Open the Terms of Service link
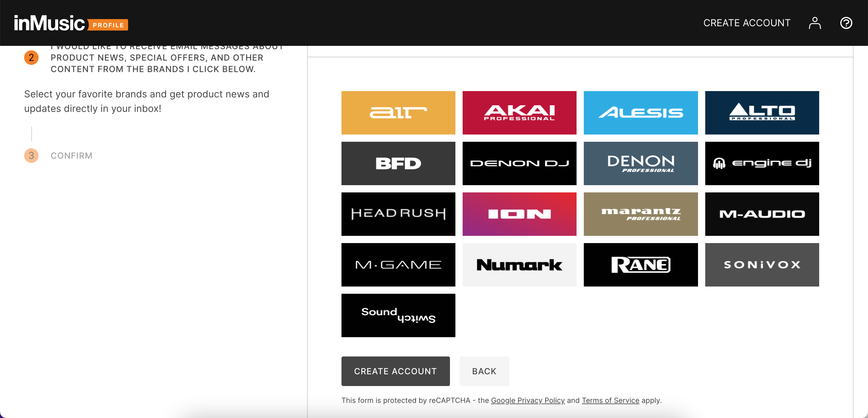 (610, 400)
